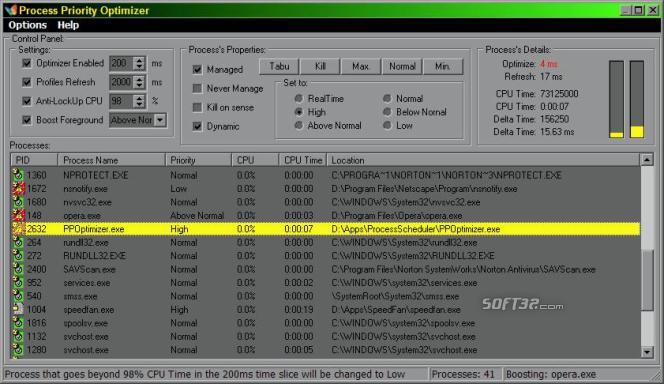Click the right CPU usage meter bar
Screen dimensions: 664x384
point(637,99)
